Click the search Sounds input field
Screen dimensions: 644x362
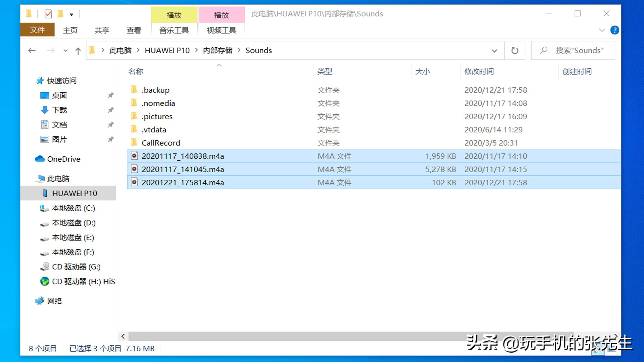tap(573, 51)
